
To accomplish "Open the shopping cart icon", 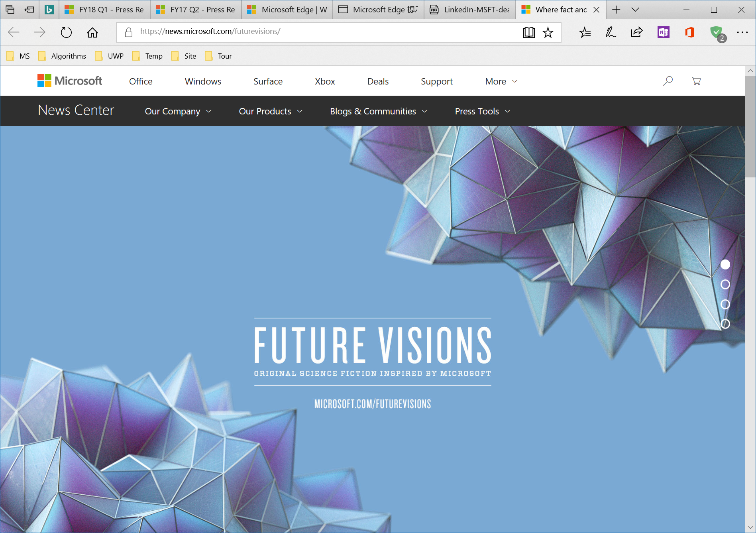I will (696, 81).
